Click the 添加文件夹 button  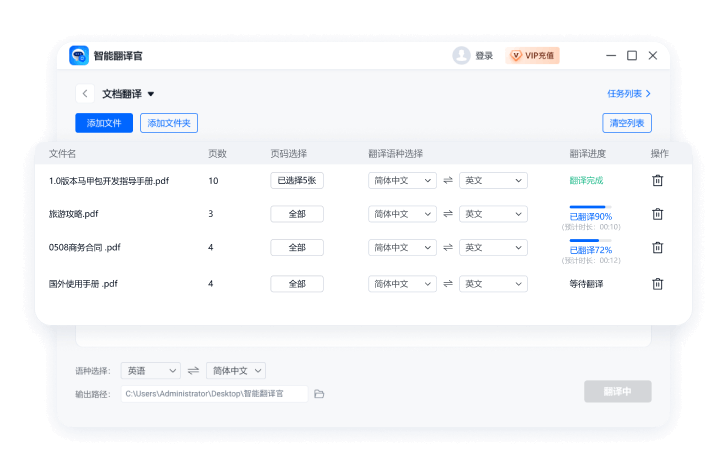click(x=169, y=123)
